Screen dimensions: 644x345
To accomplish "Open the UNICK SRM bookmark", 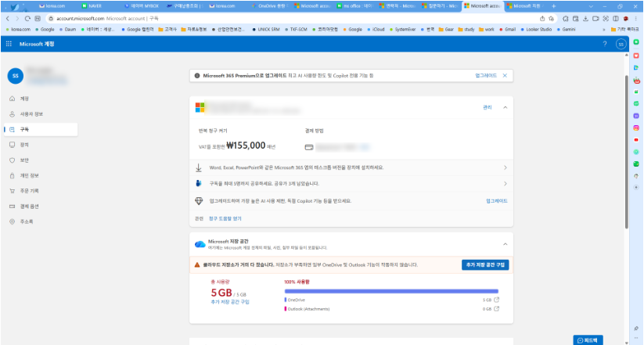I will click(266, 30).
